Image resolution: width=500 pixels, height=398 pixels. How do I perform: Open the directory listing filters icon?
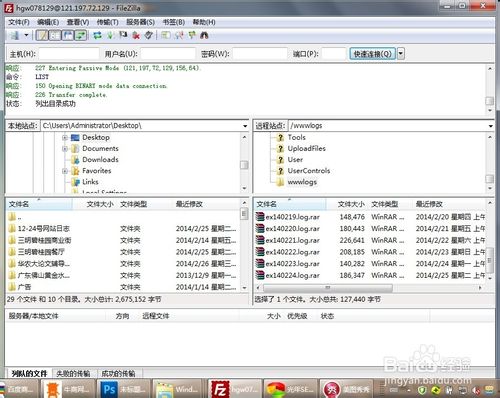(166, 35)
